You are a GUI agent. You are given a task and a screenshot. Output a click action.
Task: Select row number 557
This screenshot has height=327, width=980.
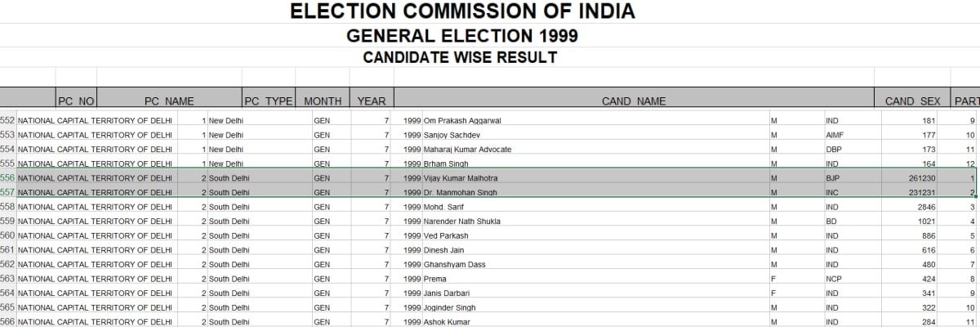8,192
